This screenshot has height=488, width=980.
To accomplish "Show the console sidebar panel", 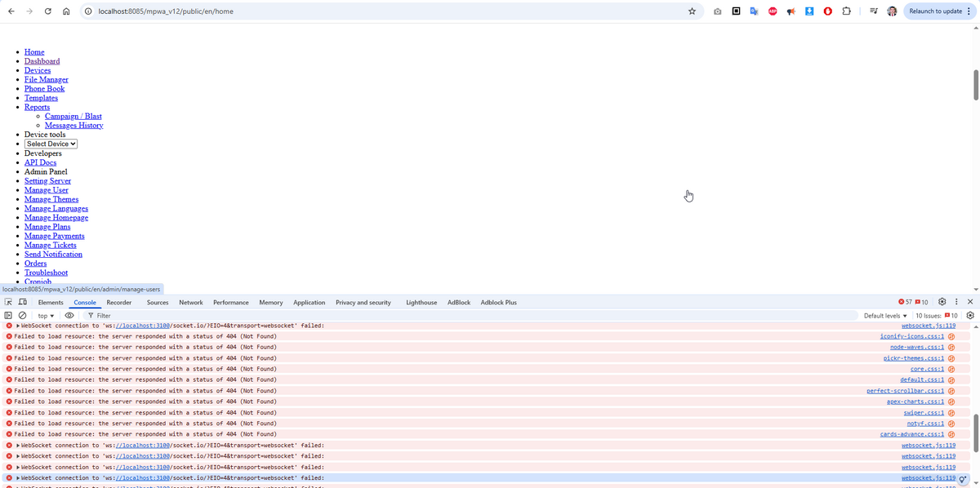I will click(8, 316).
